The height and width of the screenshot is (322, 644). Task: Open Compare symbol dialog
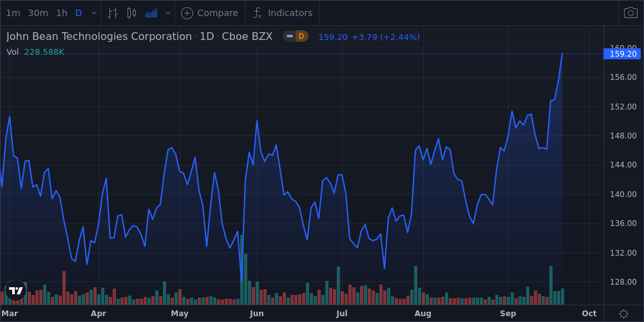[x=209, y=13]
